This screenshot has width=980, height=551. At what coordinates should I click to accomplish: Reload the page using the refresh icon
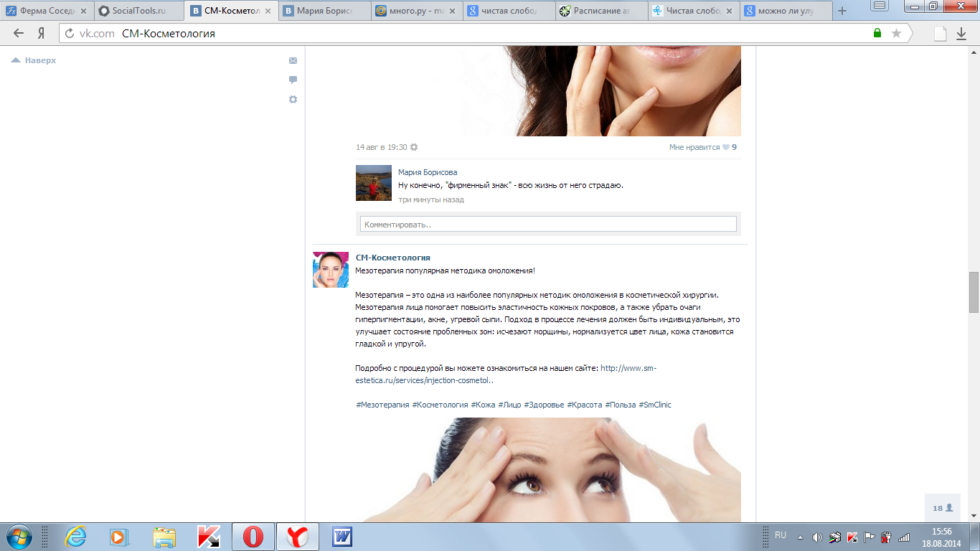[x=70, y=34]
